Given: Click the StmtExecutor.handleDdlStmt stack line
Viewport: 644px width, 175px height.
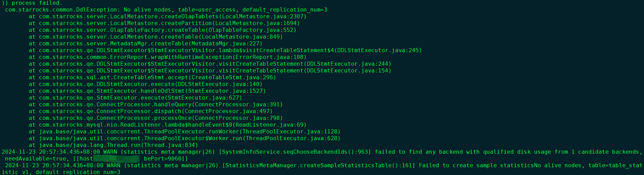Looking at the screenshot, I should tap(147, 91).
